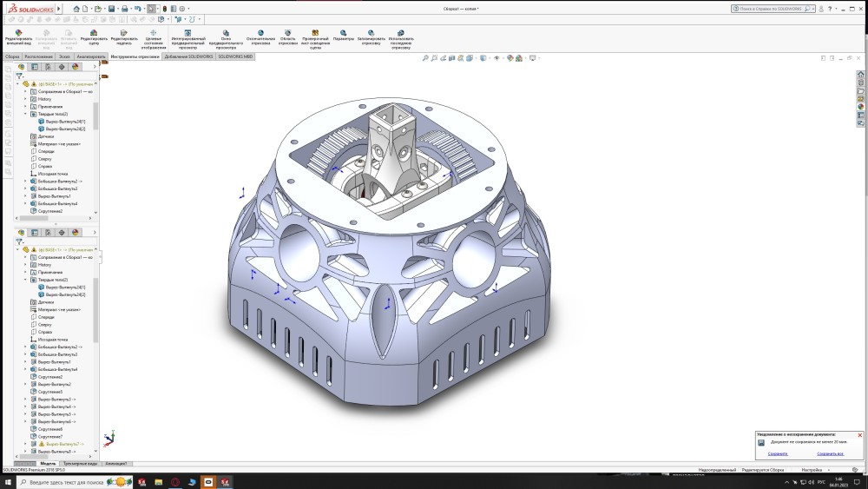Open the Добавления SOLIDWORKS tab

pos(188,56)
